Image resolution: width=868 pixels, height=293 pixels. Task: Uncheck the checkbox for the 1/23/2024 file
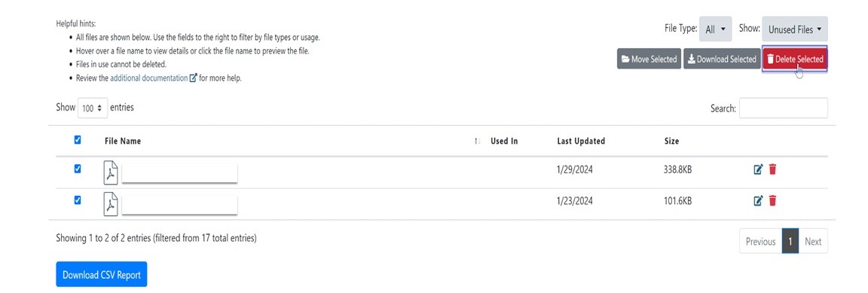(78, 200)
